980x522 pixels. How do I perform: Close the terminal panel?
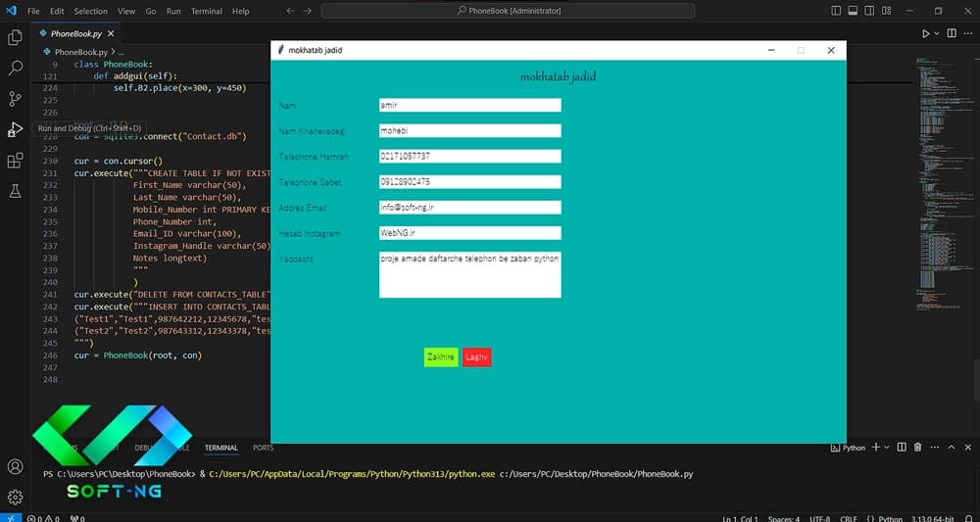coord(968,447)
